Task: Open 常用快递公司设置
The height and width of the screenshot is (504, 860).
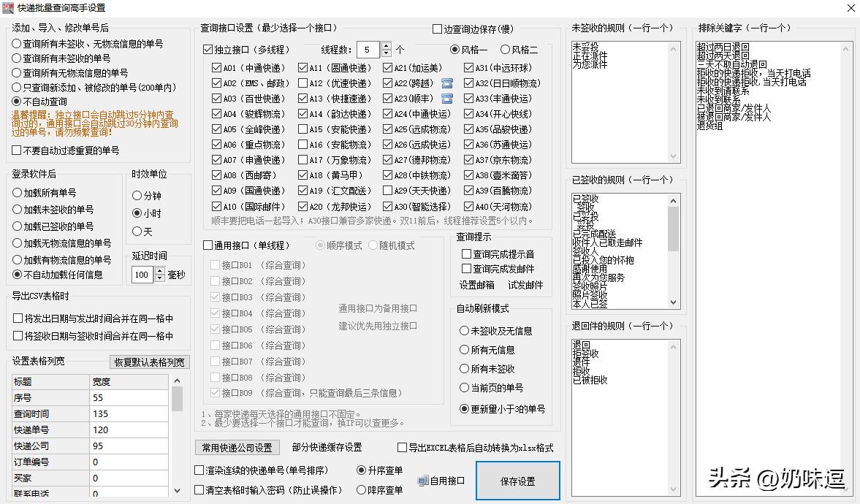Action: [x=237, y=448]
